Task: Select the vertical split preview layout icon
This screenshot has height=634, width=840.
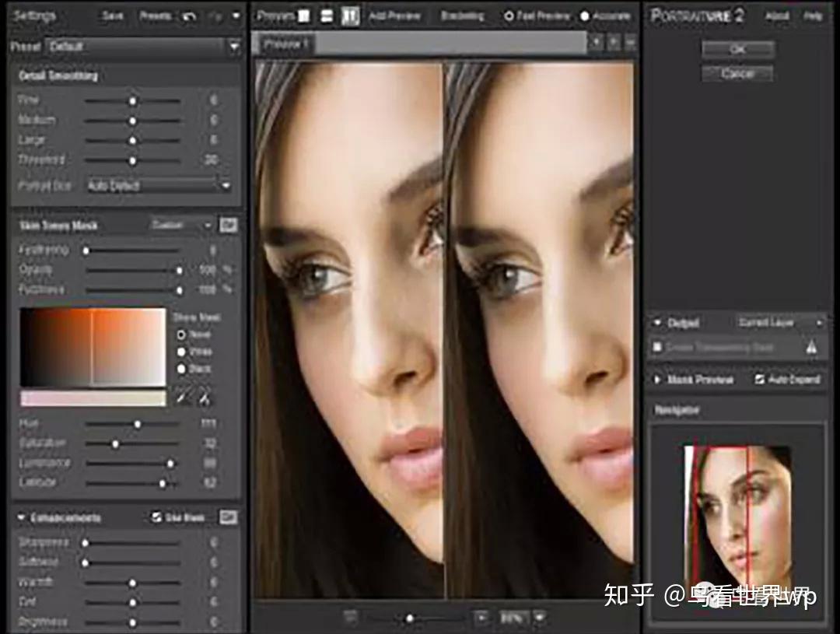Action: pyautogui.click(x=350, y=15)
